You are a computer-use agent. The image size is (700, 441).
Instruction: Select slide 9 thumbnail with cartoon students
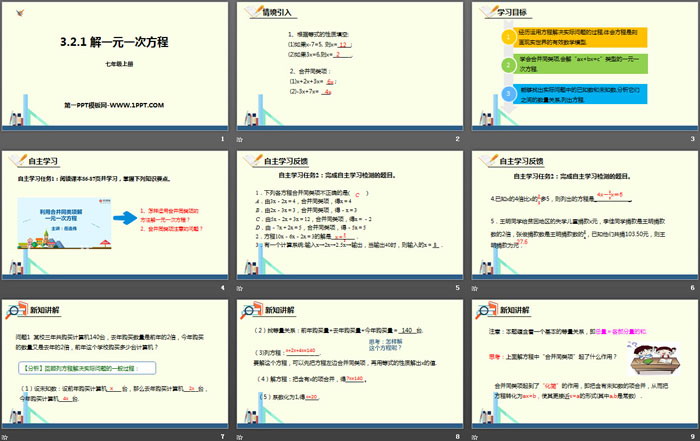click(585, 364)
